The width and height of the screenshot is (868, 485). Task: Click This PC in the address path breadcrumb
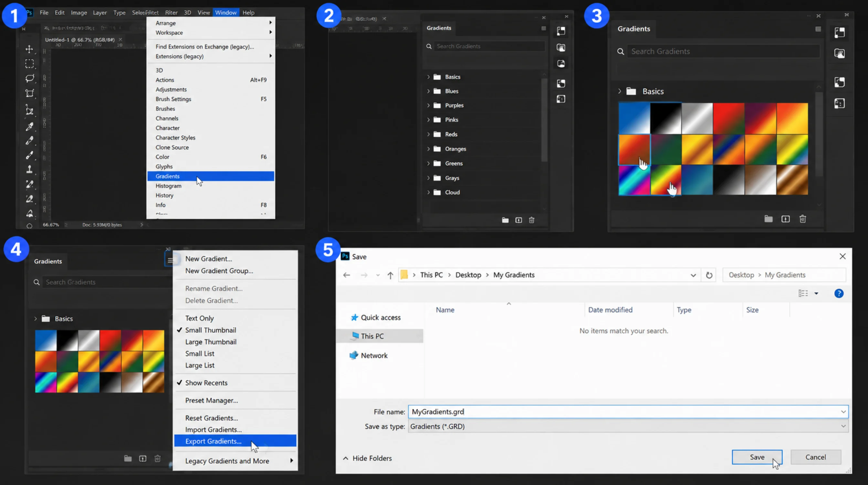(x=431, y=275)
